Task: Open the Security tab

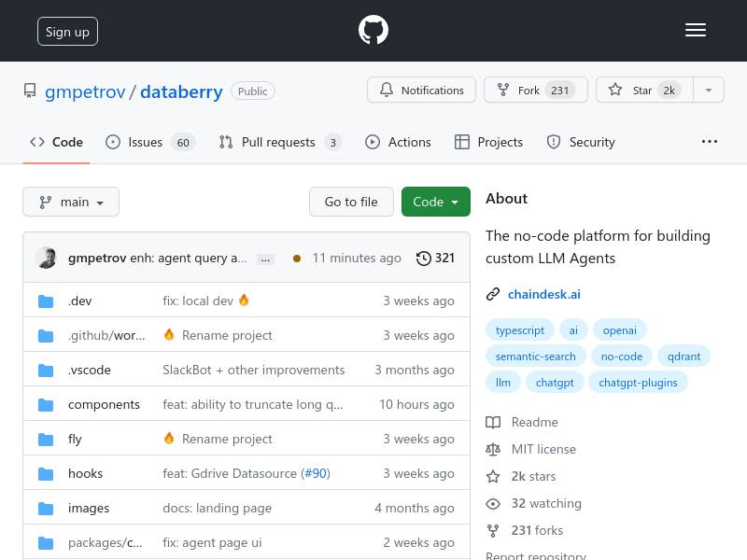Action: point(581,142)
